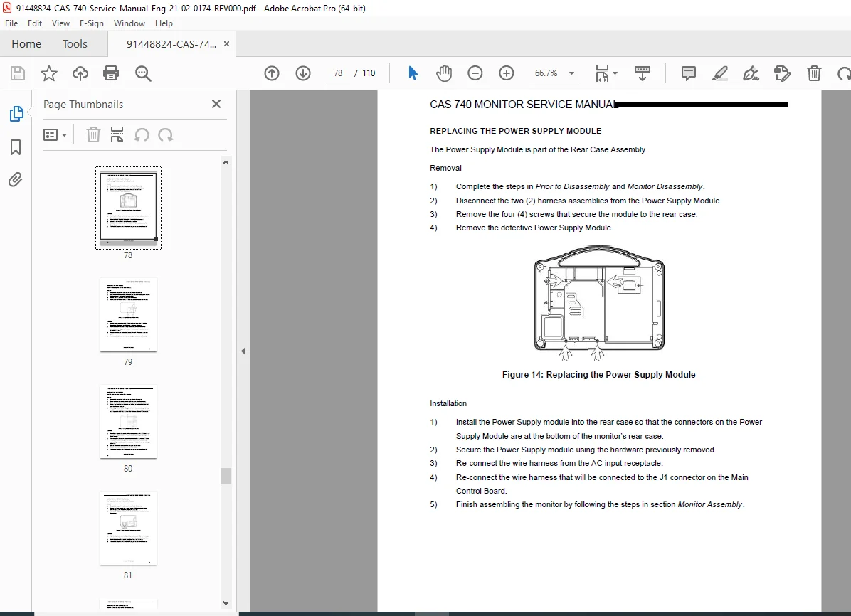Screen dimensions: 851x616
Task: Select the highlight text pen tool
Action: pyautogui.click(x=719, y=73)
